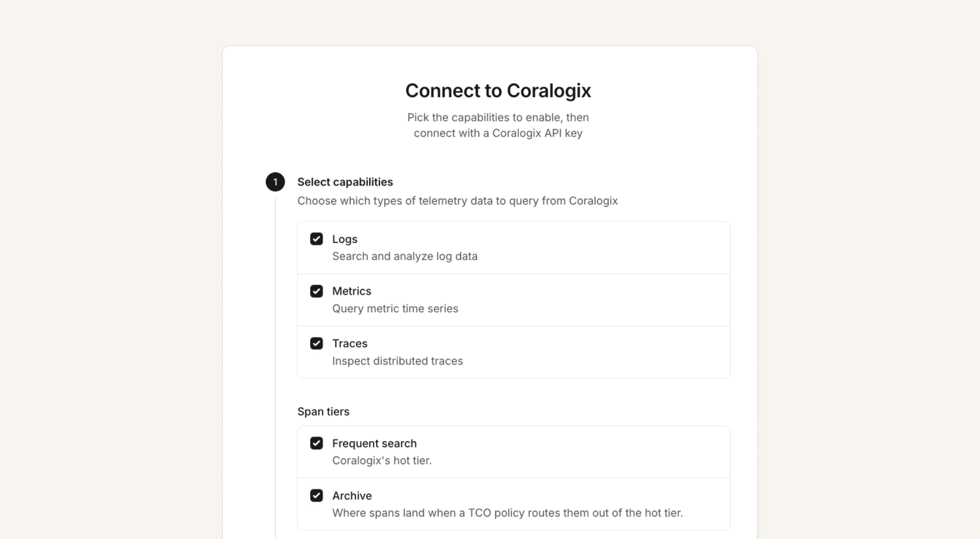Click the Frequent search label

374,443
